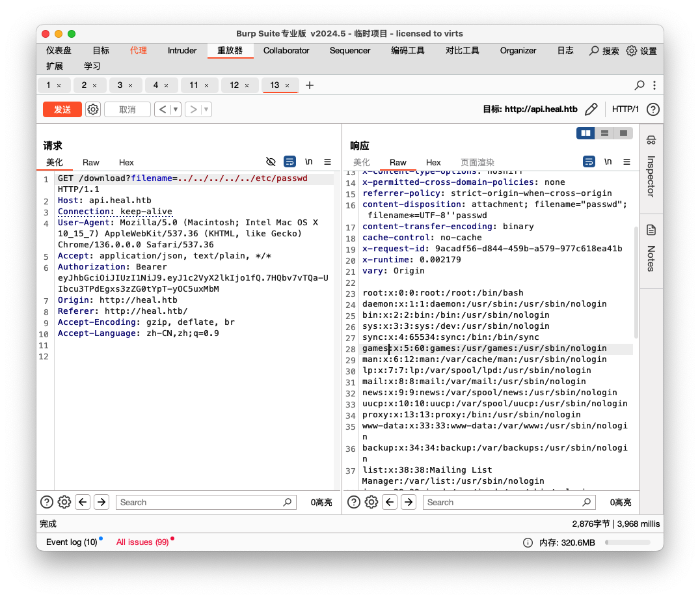Add a new Repeater tab with plus
This screenshot has height=599, width=700.
coord(310,85)
